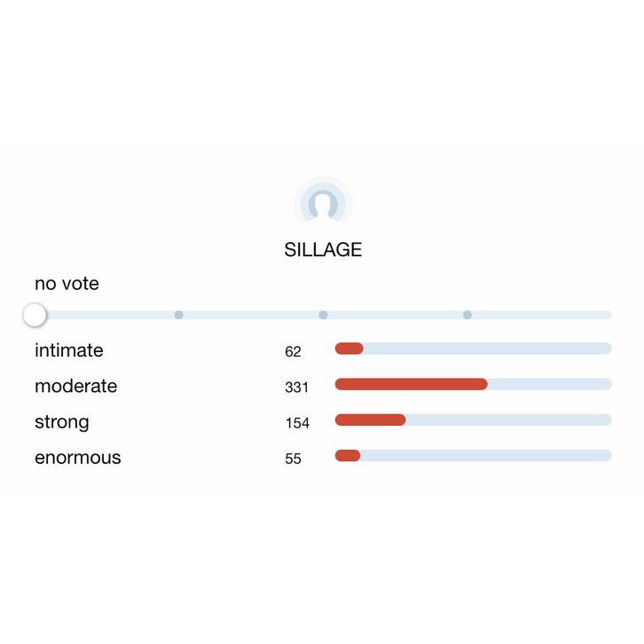
Task: Click the slider handle at no vote
Action: [x=35, y=315]
